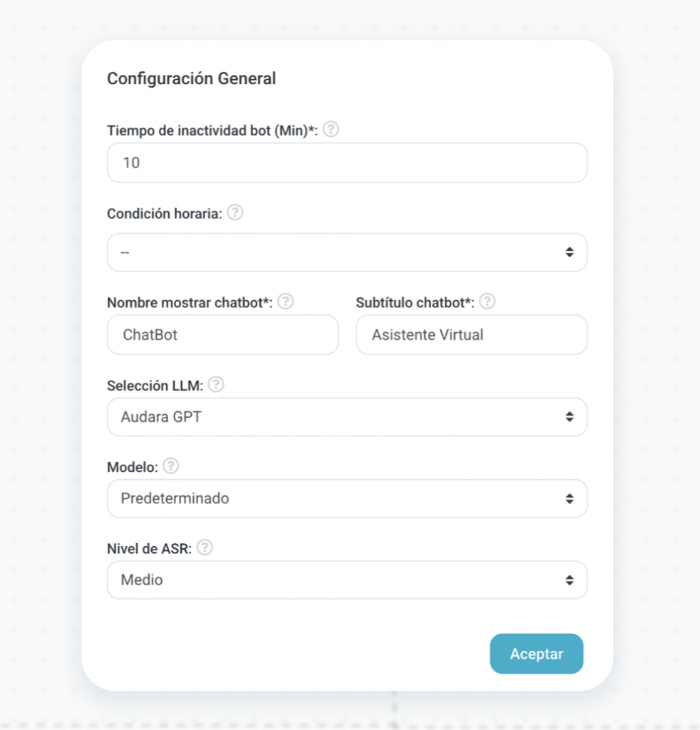Viewport: 700px width, 730px height.
Task: Click the Asistente Virtual subtitle field
Action: [471, 335]
